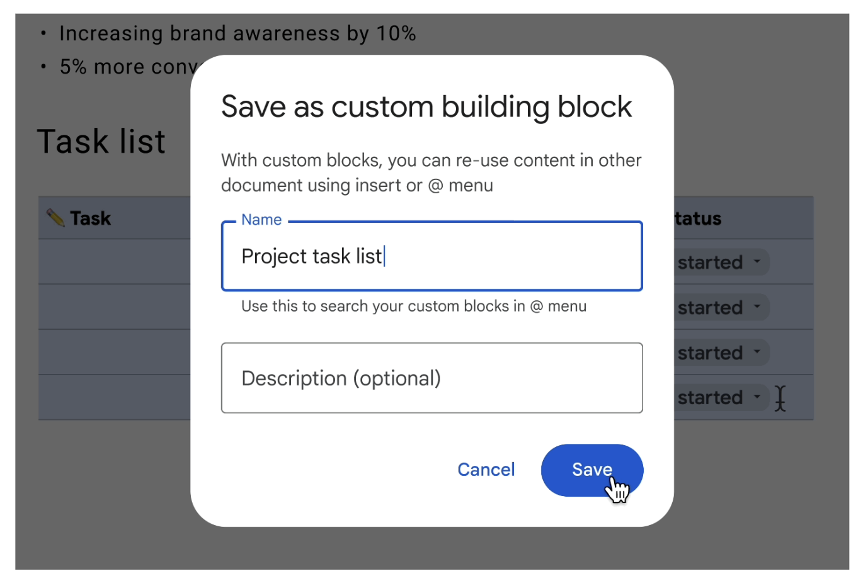868x588 pixels.
Task: Expand the second row's status dropdown
Action: pos(757,307)
